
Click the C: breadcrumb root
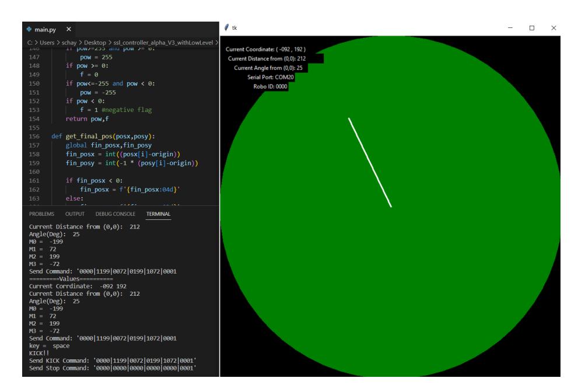[x=30, y=43]
